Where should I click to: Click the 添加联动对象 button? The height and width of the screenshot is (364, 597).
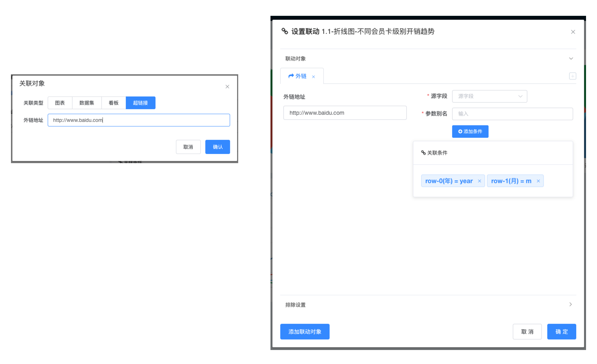click(x=305, y=332)
